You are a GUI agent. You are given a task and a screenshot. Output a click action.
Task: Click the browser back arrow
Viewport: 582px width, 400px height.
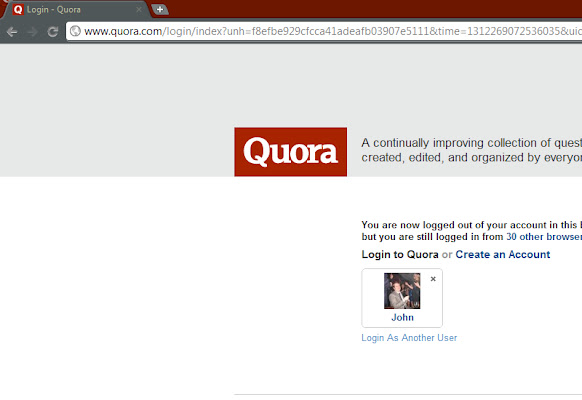click(x=12, y=32)
